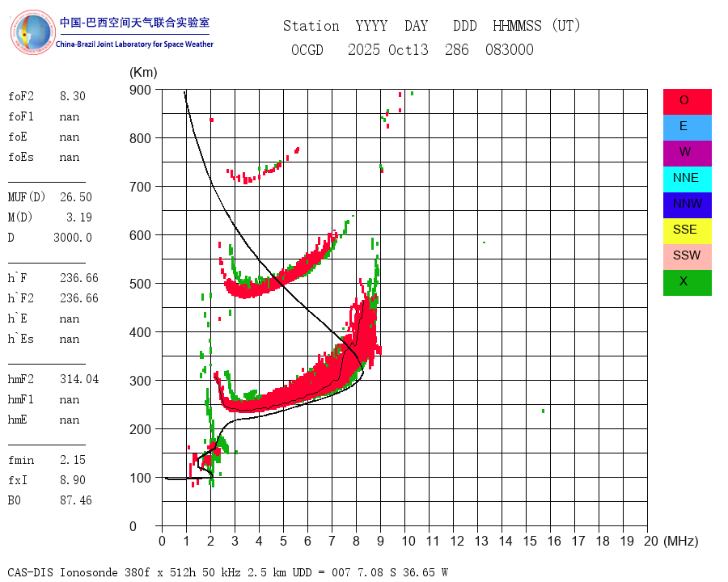Click the 20 MHz axis tick label
The height and width of the screenshot is (582, 728).
click(x=651, y=541)
